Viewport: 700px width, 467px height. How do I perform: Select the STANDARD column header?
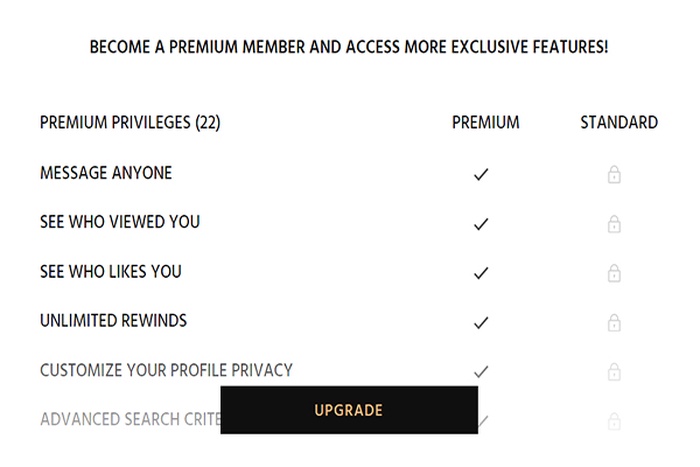(619, 122)
